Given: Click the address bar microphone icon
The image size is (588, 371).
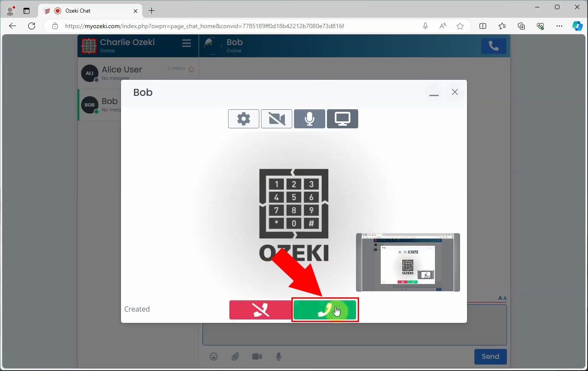Looking at the screenshot, I should [425, 26].
